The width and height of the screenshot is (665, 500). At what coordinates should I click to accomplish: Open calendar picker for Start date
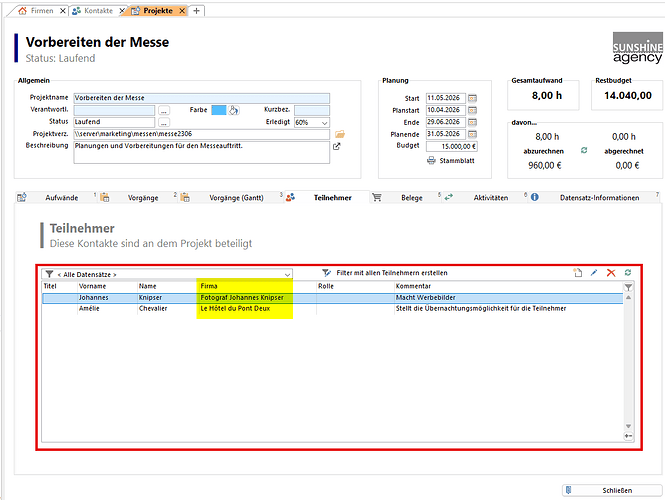click(472, 98)
